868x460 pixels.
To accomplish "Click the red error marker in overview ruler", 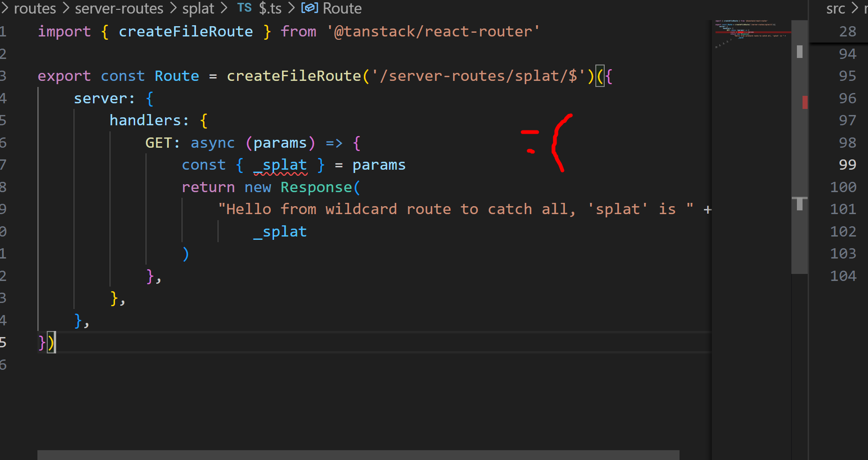I will (x=805, y=102).
